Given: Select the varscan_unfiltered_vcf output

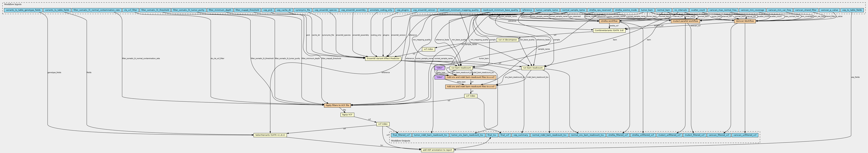Looking at the screenshot, I should point(745,135).
